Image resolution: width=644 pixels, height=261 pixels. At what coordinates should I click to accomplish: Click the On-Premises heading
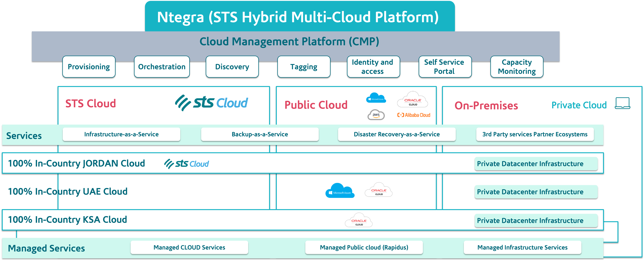click(x=486, y=106)
